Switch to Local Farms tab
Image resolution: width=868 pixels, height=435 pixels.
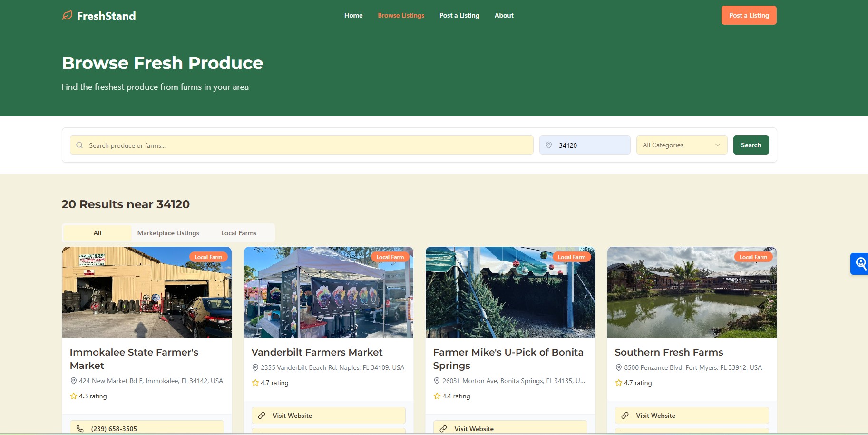[239, 233]
